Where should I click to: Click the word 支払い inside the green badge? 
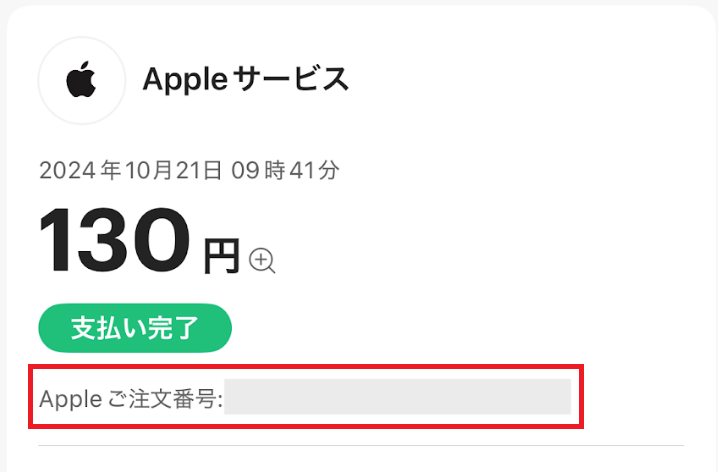pos(112,328)
